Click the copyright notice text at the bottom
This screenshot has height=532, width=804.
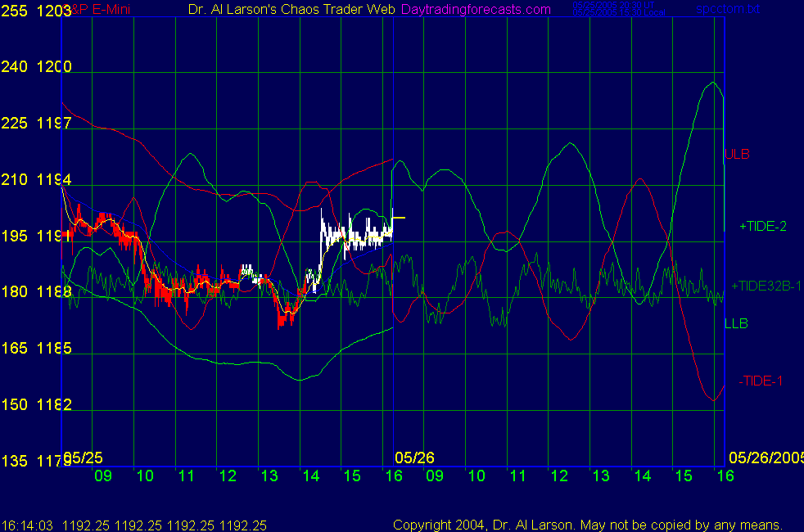pos(588,525)
